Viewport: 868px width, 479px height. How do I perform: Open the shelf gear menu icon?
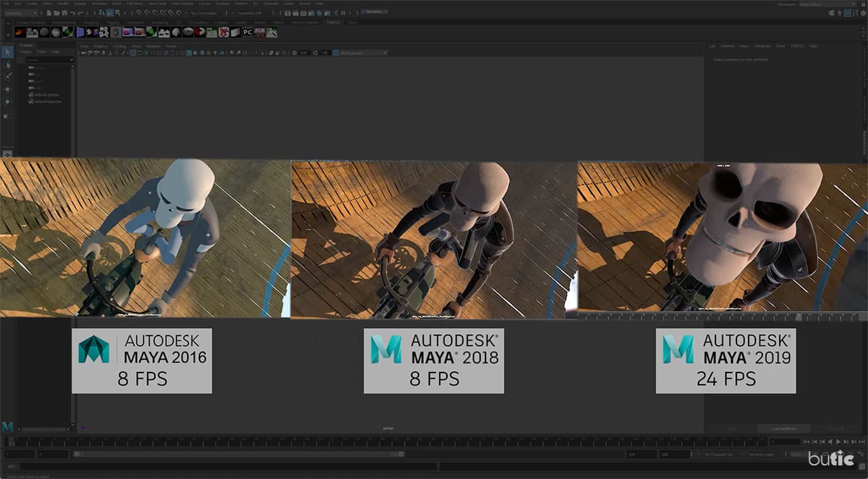click(7, 34)
